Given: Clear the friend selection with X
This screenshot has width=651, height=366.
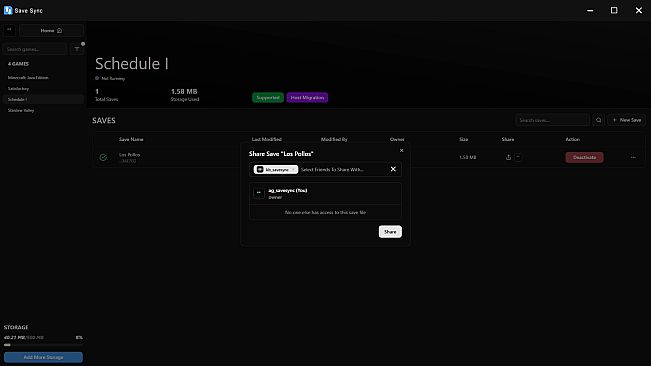Looking at the screenshot, I should pyautogui.click(x=393, y=169).
